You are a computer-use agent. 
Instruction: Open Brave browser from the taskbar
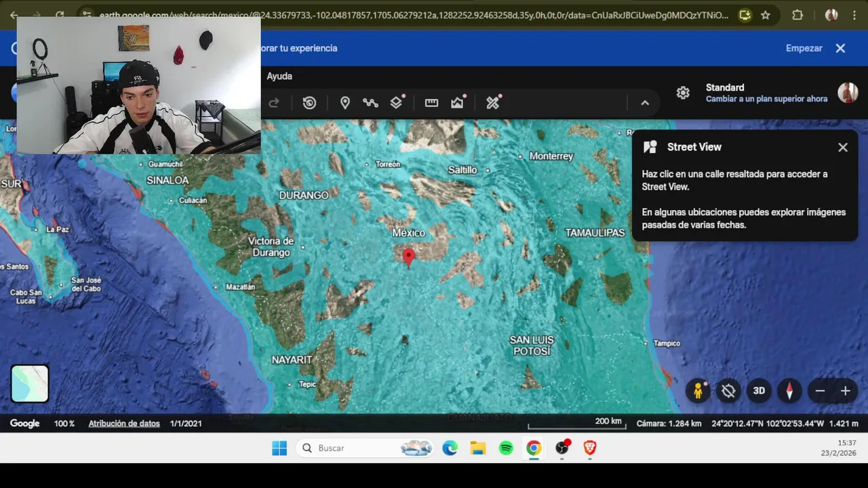590,448
